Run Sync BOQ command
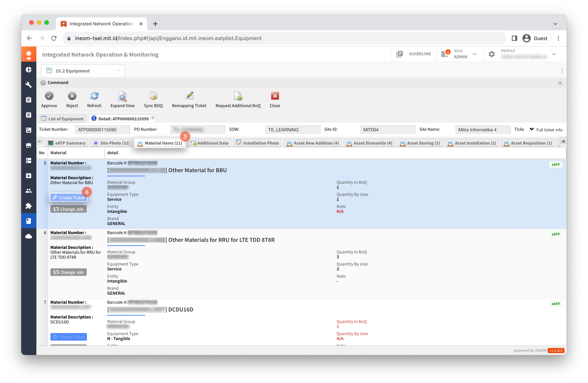The height and width of the screenshot is (383, 588). pos(153,96)
